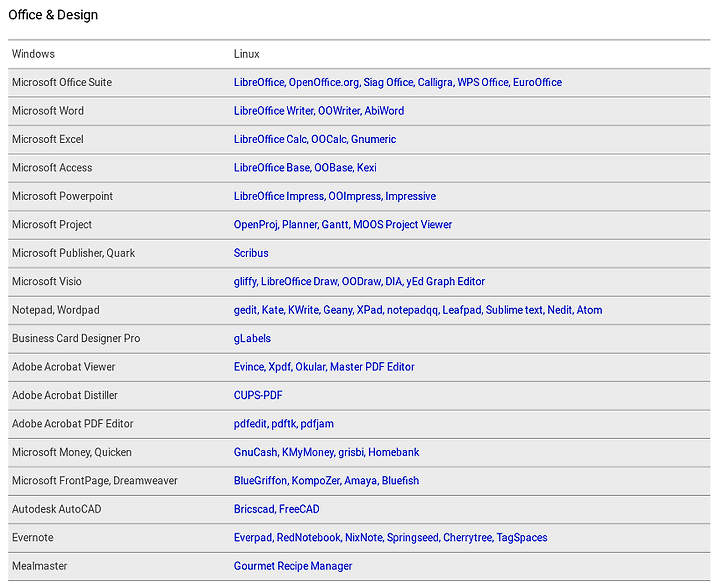Click the GnuCash link
The height and width of the screenshot is (587, 720).
[x=255, y=452]
